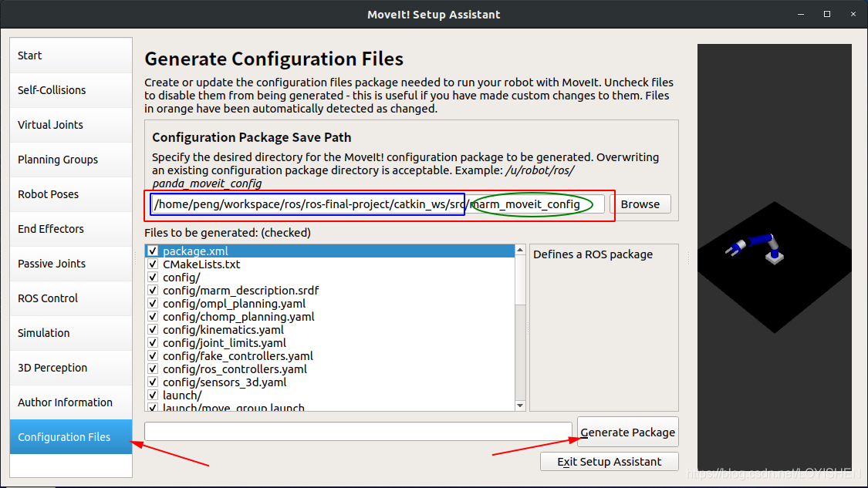Select CMakeLists.txt row text

coord(201,264)
